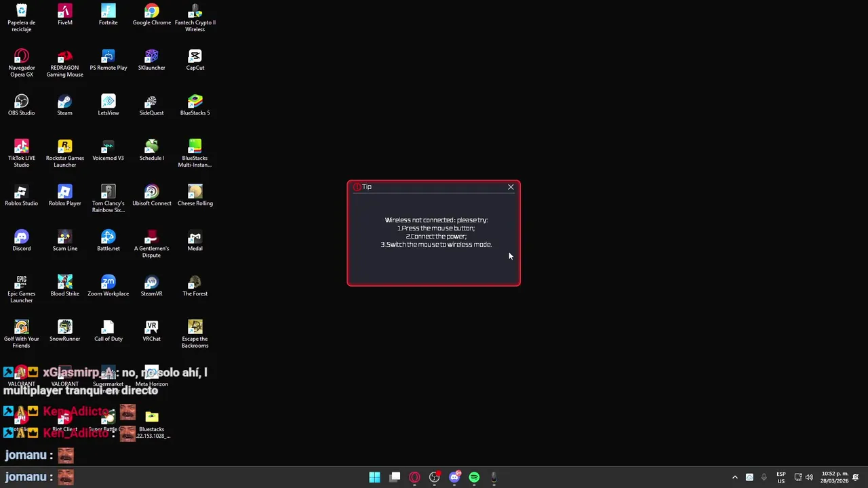Switch to Opera GX in taskbar
The width and height of the screenshot is (868, 488).
(x=414, y=477)
